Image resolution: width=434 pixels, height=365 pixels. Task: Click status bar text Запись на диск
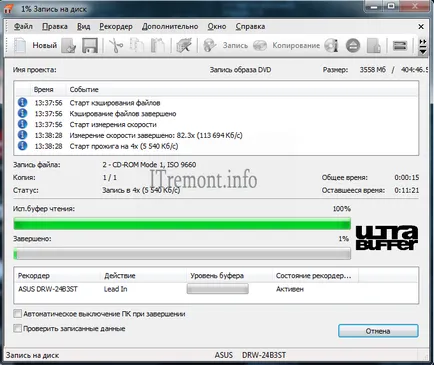32,355
